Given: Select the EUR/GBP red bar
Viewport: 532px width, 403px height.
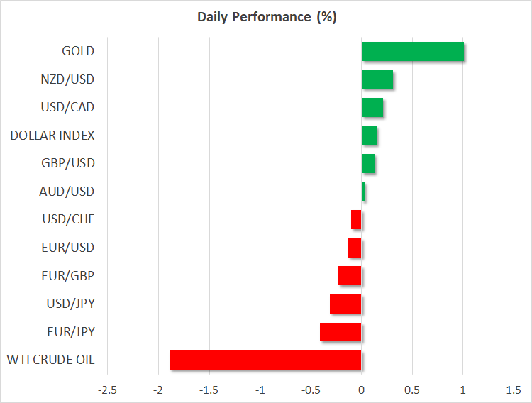Looking at the screenshot, I should point(350,276).
